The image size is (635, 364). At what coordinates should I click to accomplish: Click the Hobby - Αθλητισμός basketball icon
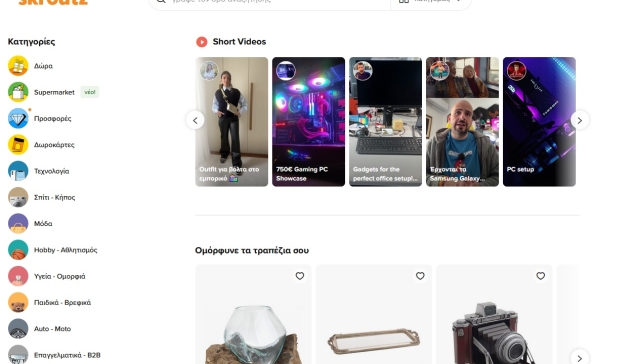click(x=18, y=250)
